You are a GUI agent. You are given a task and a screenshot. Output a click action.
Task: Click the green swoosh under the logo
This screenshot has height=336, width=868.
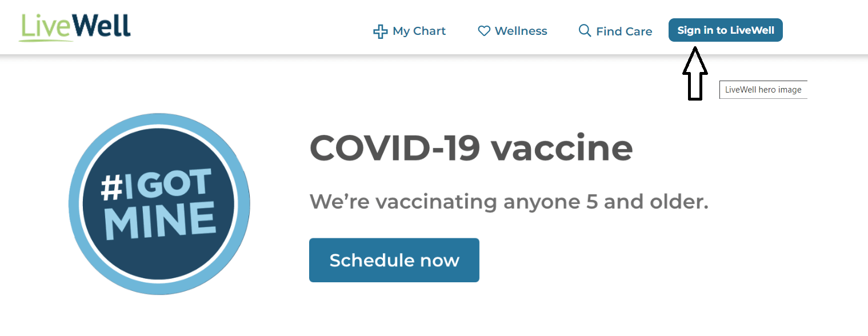(46, 39)
